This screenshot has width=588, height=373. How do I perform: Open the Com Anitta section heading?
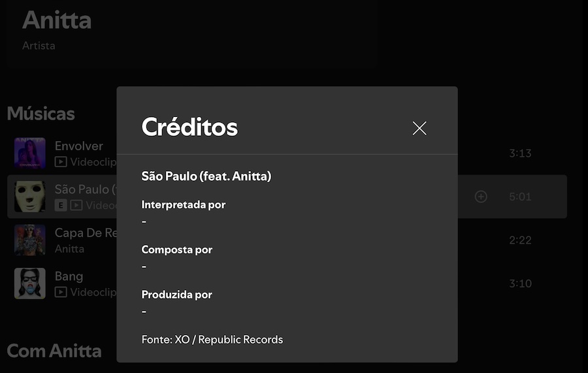pyautogui.click(x=54, y=351)
